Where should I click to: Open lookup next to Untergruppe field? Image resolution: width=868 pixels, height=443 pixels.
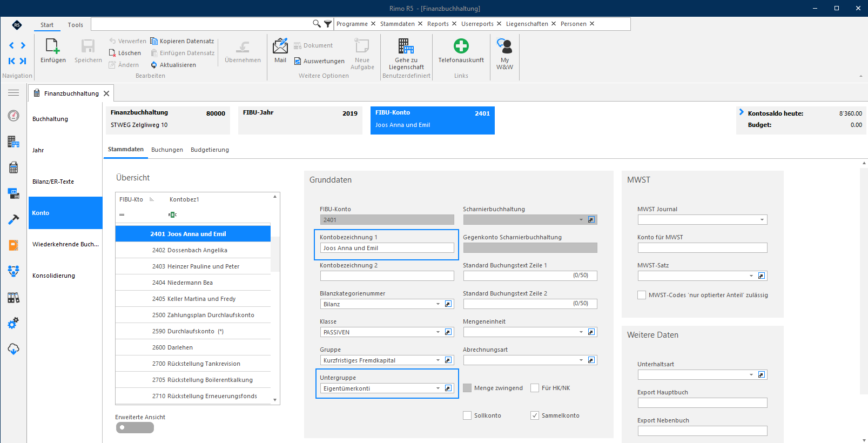[448, 388]
